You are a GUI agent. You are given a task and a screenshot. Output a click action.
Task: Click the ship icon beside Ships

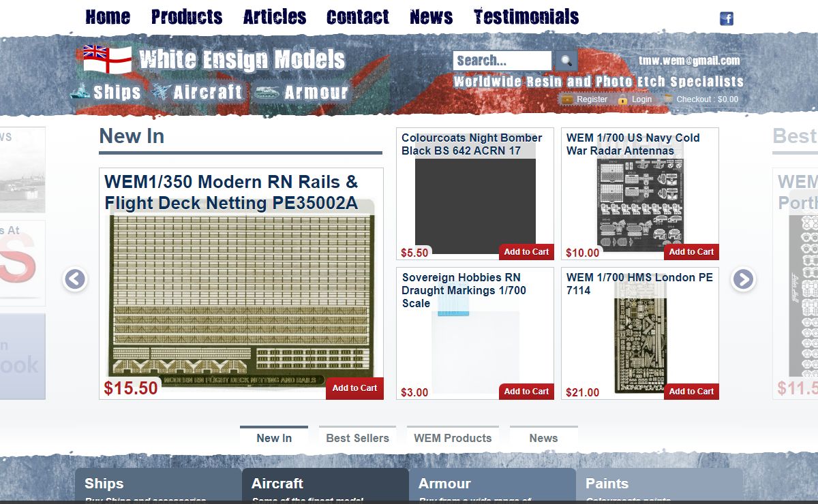point(80,91)
